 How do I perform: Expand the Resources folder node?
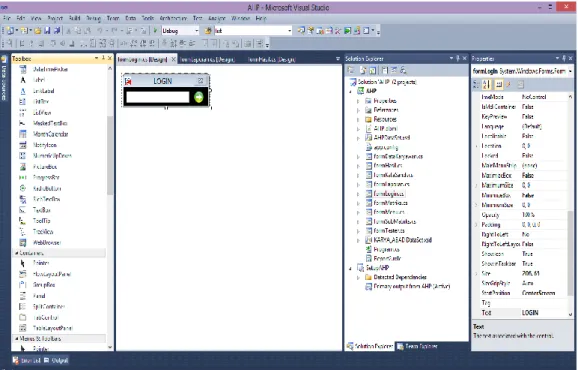(358, 120)
